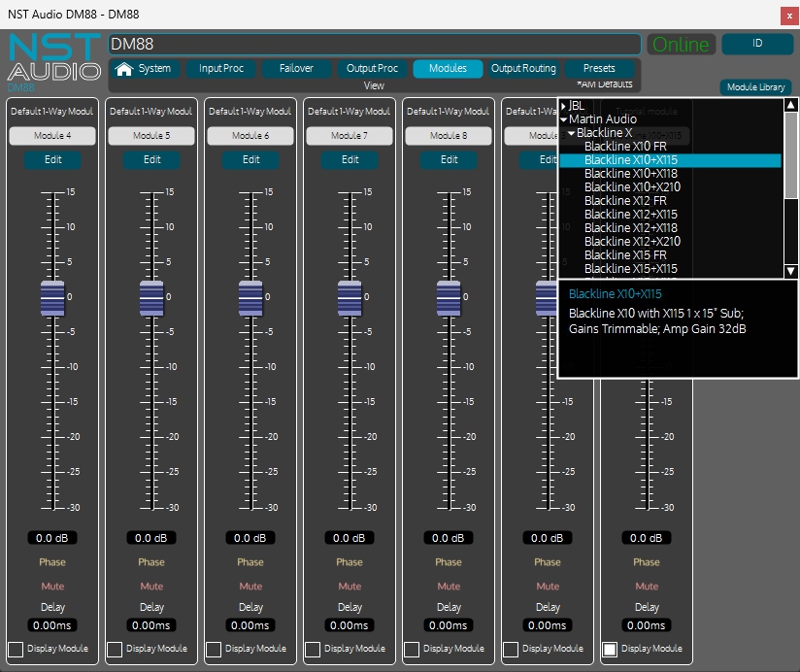Mute Module 5
Screen dimensions: 800x672
click(x=151, y=587)
